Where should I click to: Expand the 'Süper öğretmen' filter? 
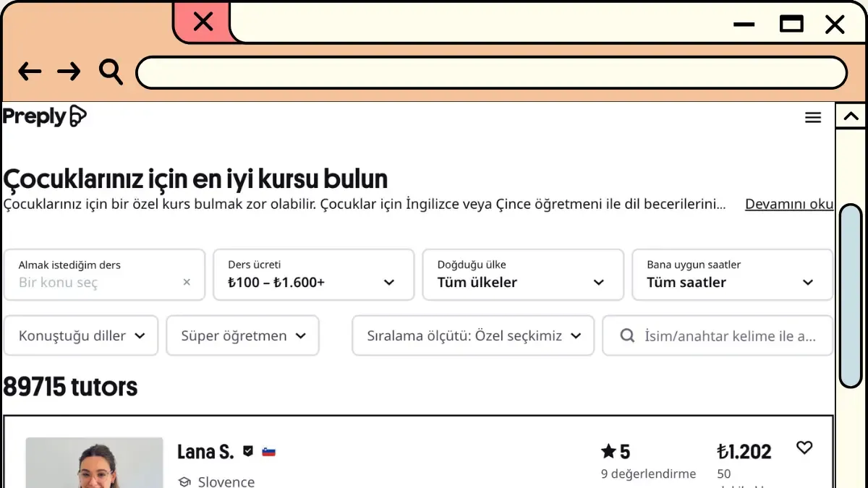pos(242,335)
